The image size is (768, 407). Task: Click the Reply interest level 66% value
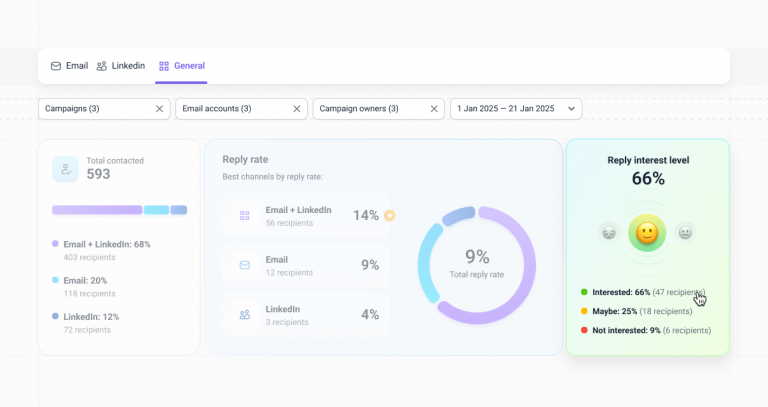click(x=648, y=179)
